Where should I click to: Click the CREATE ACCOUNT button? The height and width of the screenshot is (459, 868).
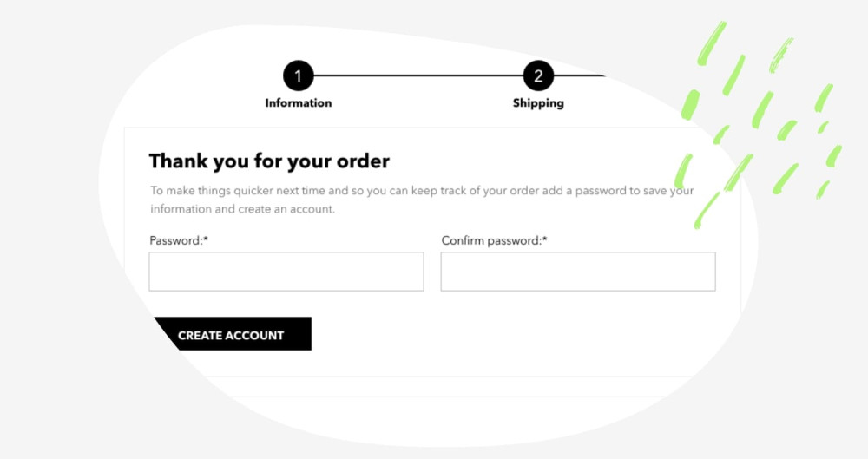point(233,334)
